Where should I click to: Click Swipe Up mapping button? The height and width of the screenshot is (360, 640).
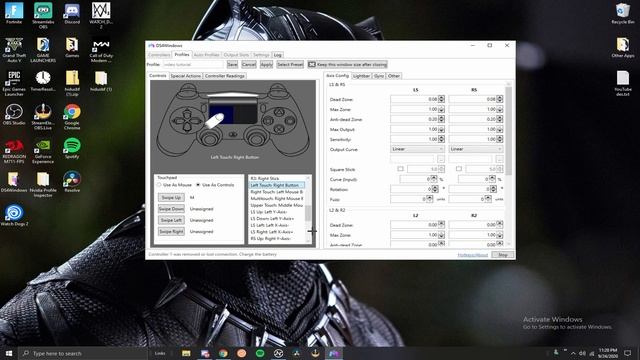[x=171, y=198]
